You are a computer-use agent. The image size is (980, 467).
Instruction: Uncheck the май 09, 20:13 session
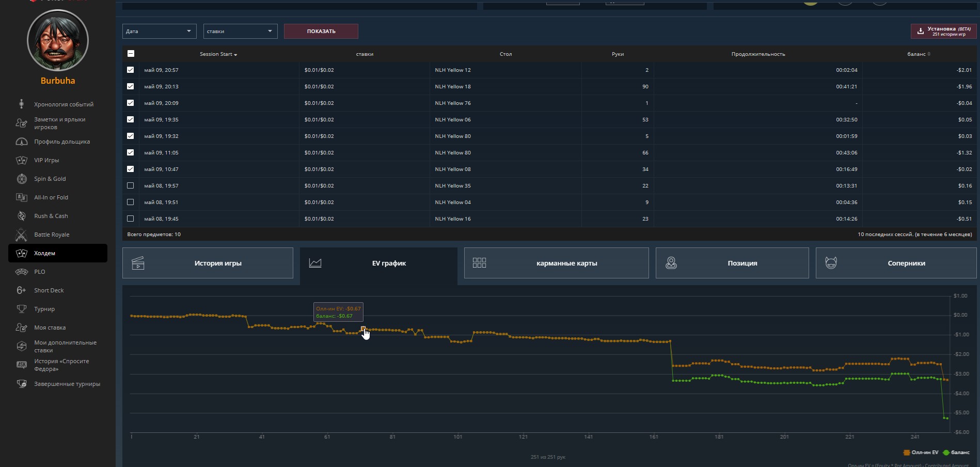[130, 86]
